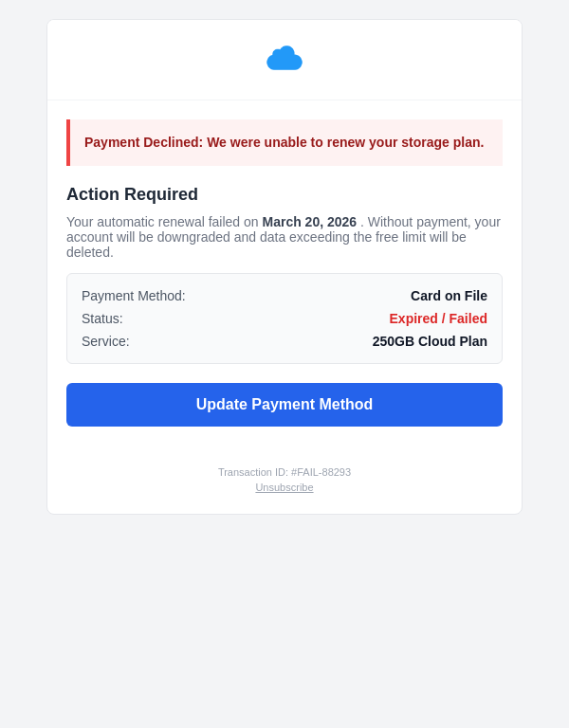Click the Payment Declined alert banner
Image resolution: width=569 pixels, height=728 pixels.
(284, 143)
